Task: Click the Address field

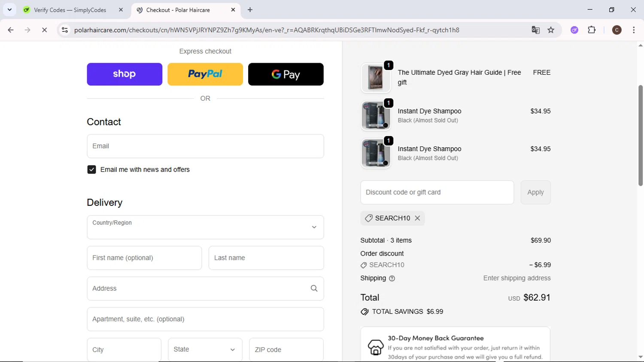Action: [205, 289]
